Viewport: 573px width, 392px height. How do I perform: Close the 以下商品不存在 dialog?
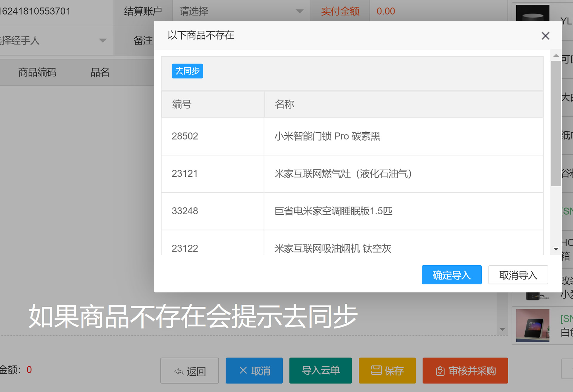click(545, 36)
